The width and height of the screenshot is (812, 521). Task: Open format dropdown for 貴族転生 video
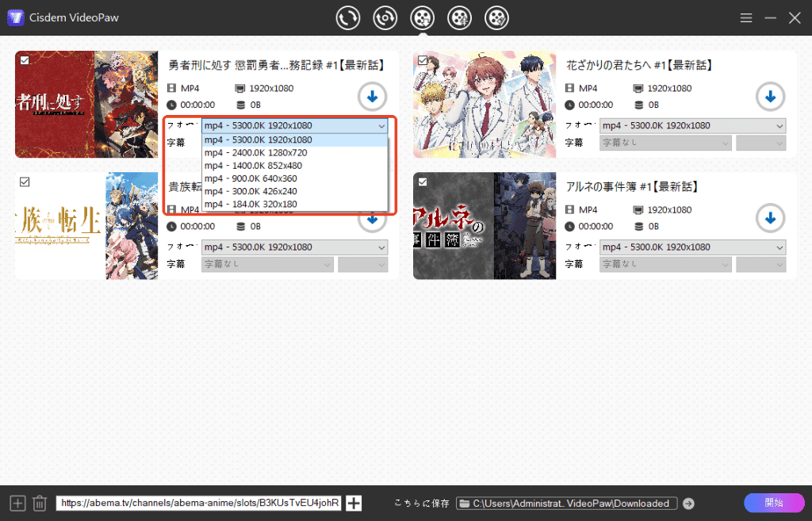coord(295,247)
